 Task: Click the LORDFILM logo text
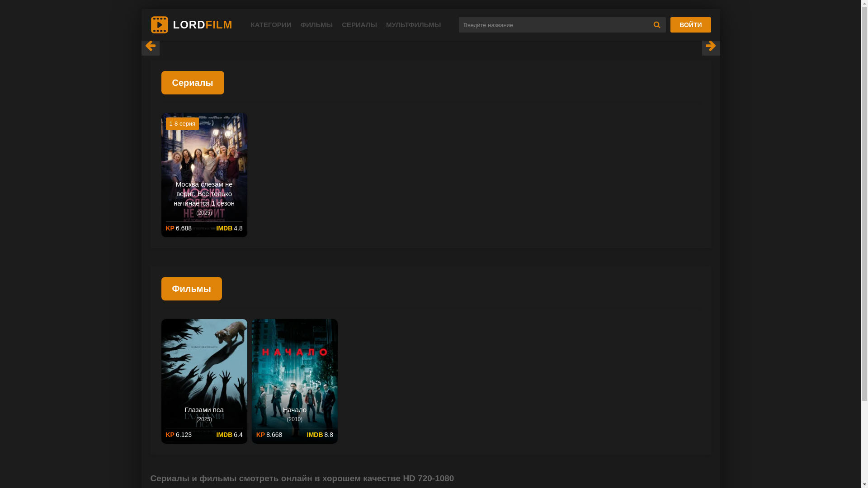click(x=203, y=25)
